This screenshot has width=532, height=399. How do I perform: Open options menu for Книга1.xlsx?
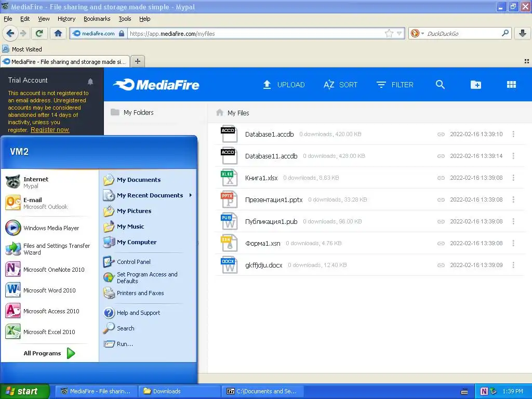point(513,178)
